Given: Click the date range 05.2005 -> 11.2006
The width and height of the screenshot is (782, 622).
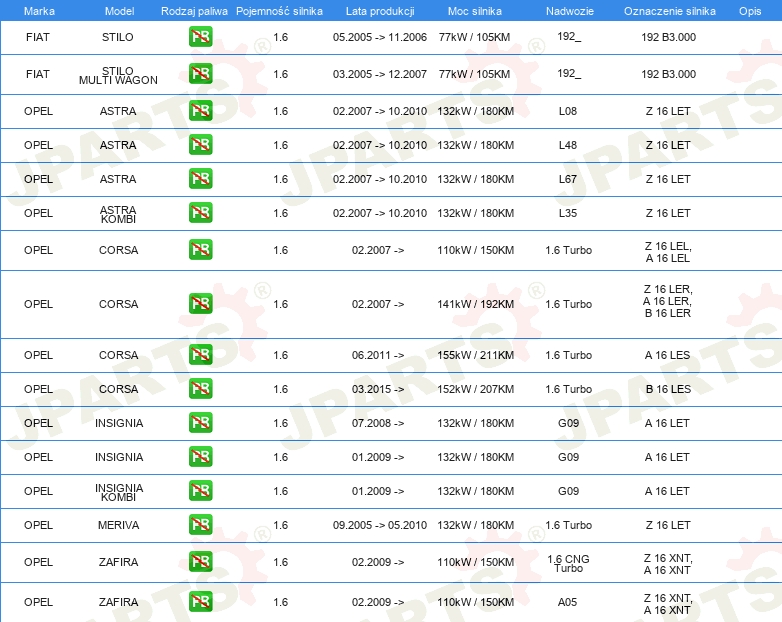Looking at the screenshot, I should point(380,37).
